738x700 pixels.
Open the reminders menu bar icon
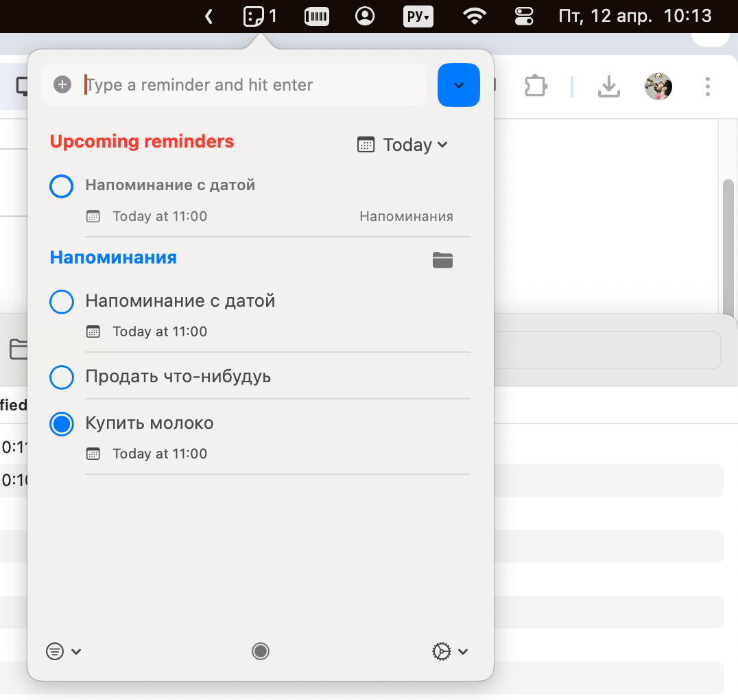click(x=260, y=16)
